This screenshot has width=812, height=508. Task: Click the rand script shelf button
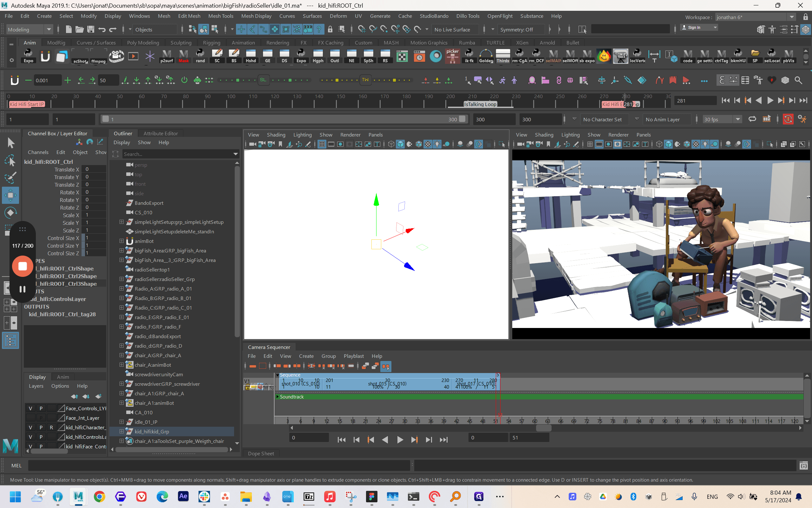click(x=200, y=56)
